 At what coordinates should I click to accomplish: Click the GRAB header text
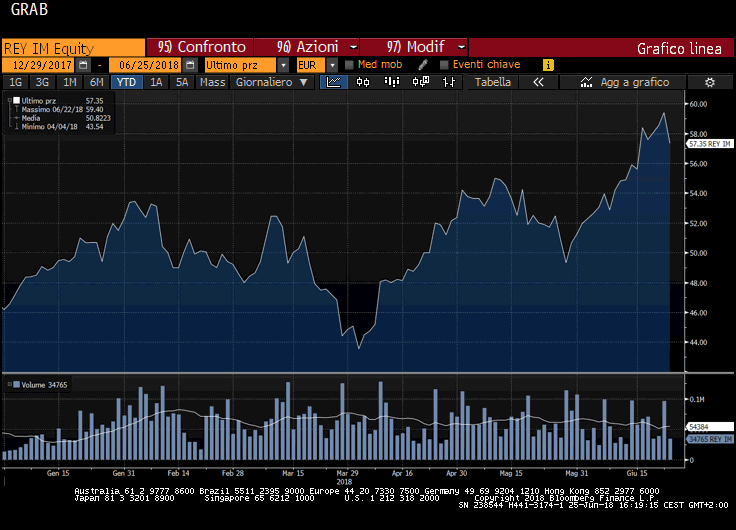click(x=29, y=9)
